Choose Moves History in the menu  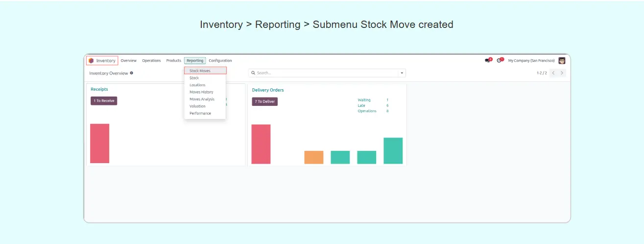point(201,92)
